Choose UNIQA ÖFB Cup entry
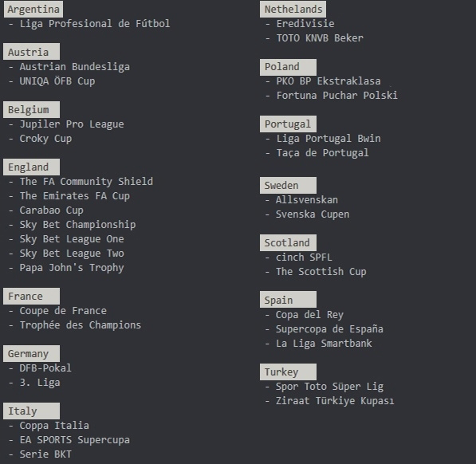The height and width of the screenshot is (464, 476). 57,81
